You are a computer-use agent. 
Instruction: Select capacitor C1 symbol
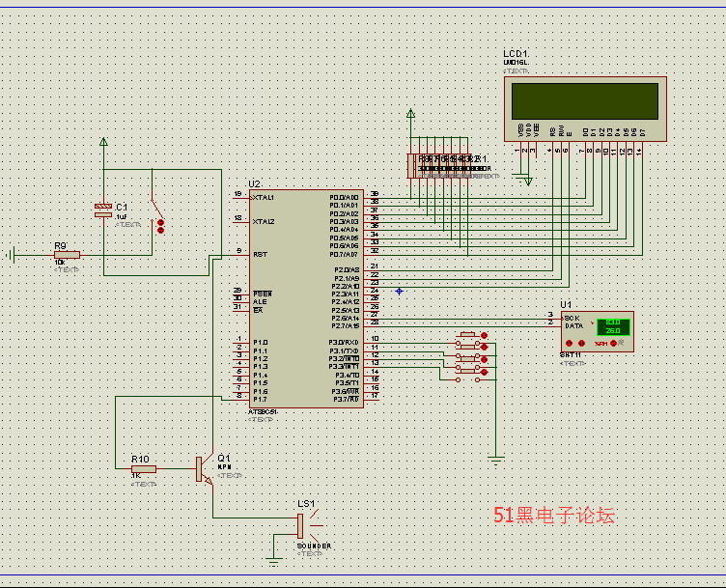pos(103,210)
